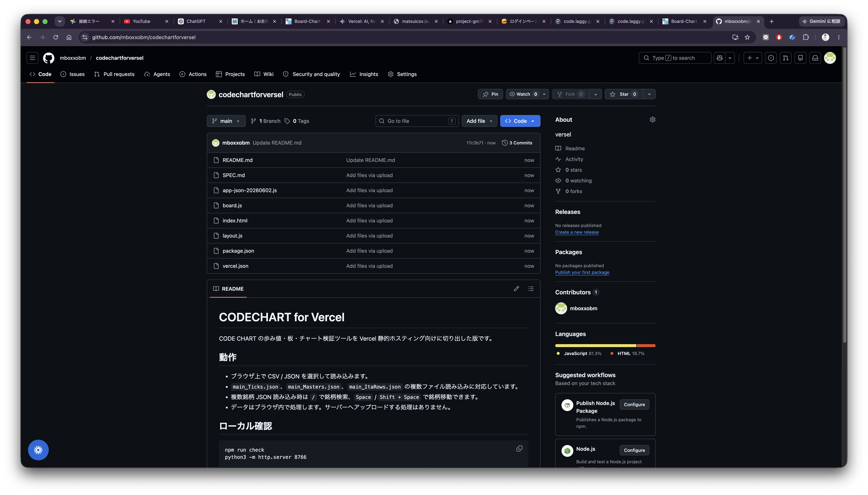Screen dimensions: 868x495
Task: Open the Security and quality tab
Action: pos(311,74)
